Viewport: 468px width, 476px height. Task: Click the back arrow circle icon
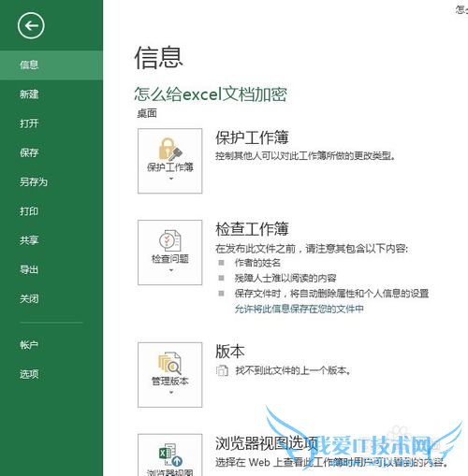click(x=31, y=26)
